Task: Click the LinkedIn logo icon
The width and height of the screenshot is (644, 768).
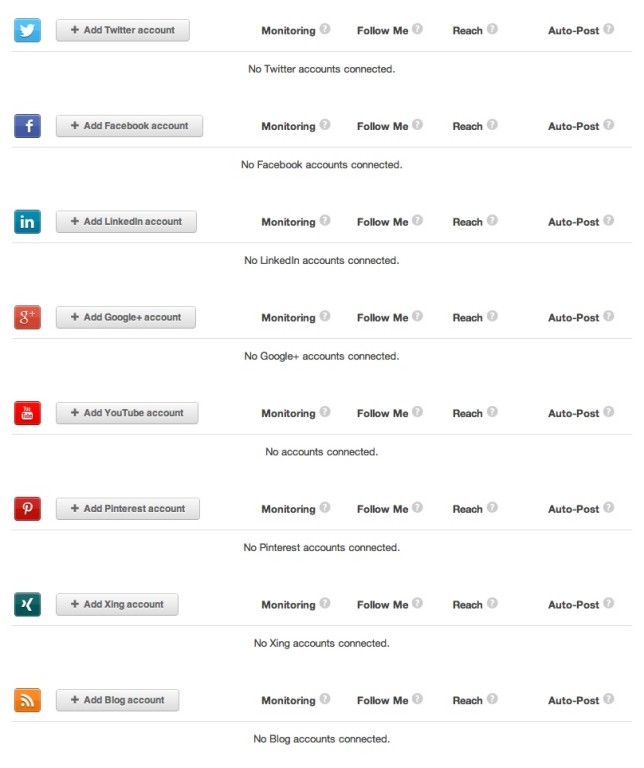Action: (x=27, y=221)
